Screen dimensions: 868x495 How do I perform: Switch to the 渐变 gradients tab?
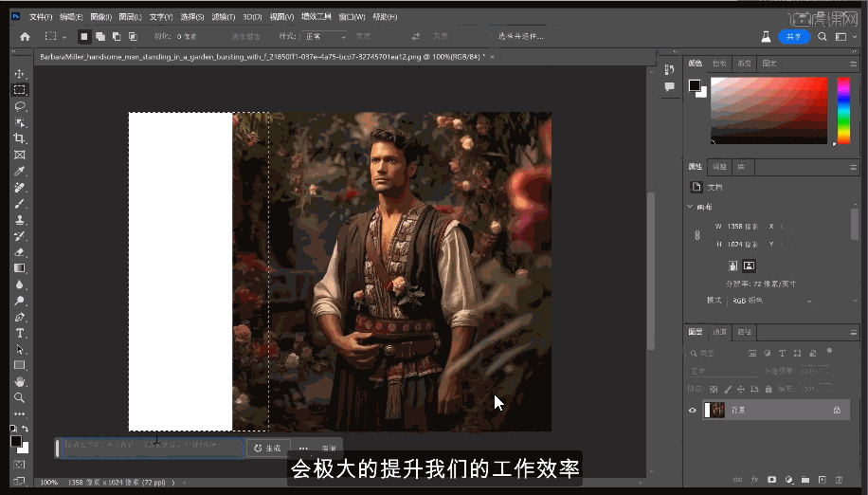[x=744, y=64]
